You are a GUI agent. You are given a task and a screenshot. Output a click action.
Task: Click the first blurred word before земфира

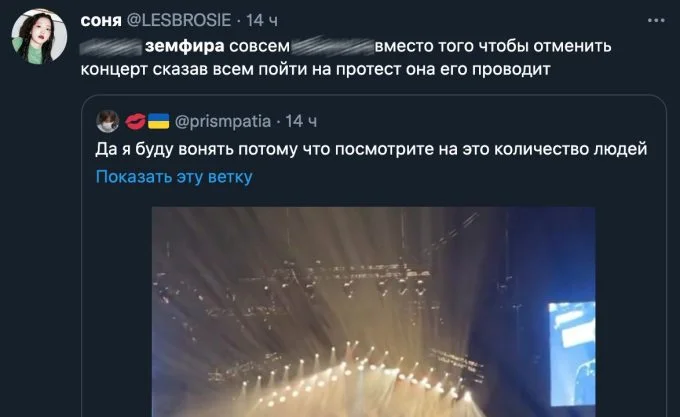(x=111, y=46)
